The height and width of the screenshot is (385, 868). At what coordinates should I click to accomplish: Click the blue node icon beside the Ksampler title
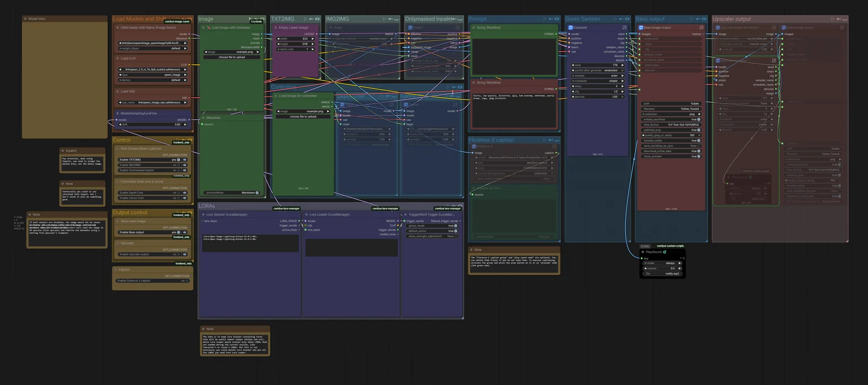(571, 27)
